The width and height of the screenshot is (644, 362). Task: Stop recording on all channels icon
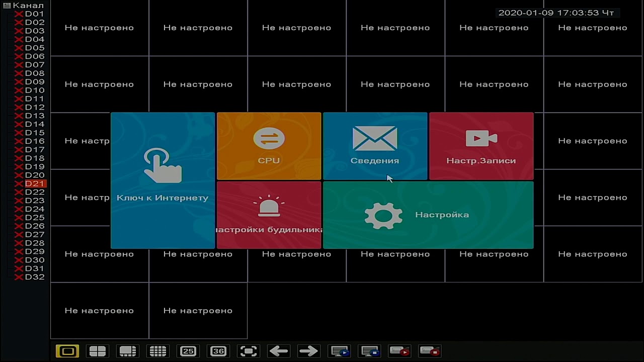tap(430, 351)
